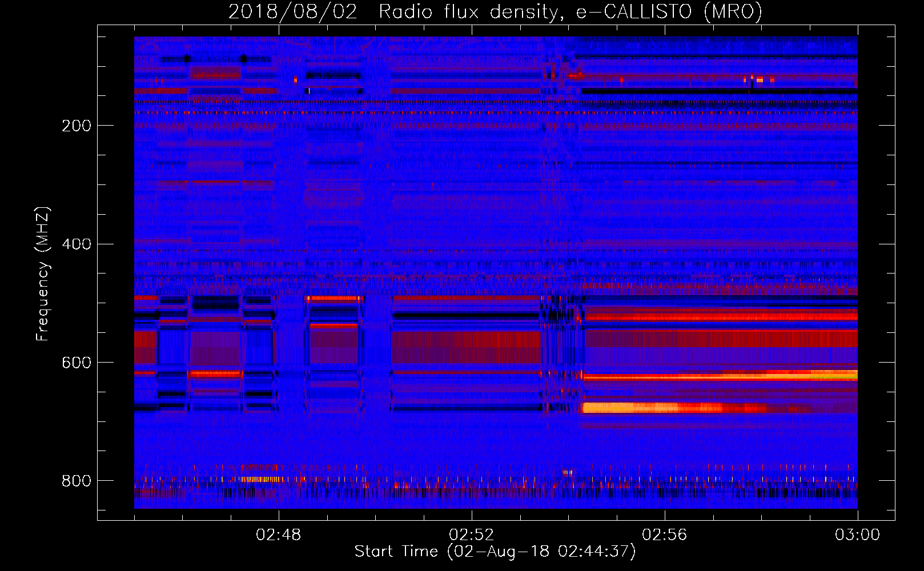Click the 600 frequency tick label

click(77, 363)
